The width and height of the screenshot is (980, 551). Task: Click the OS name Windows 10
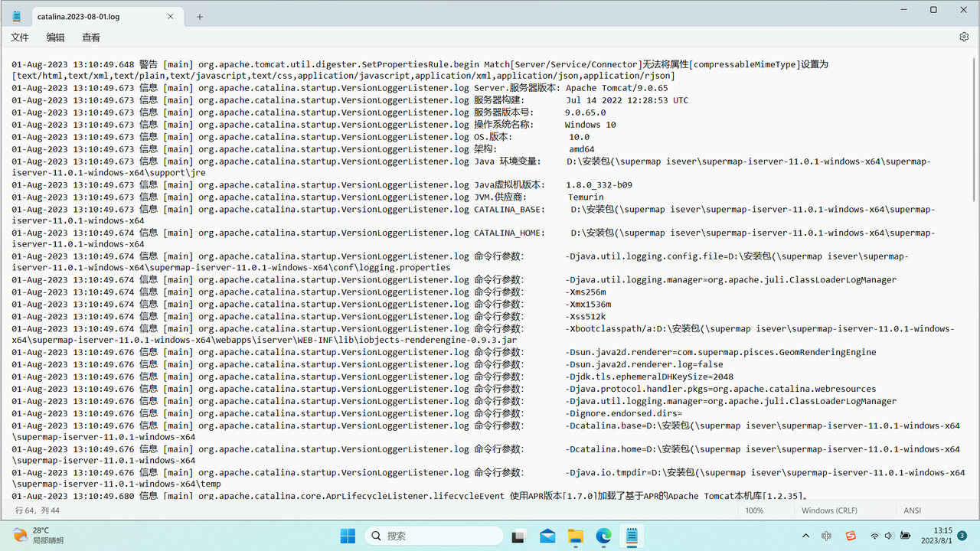point(590,125)
